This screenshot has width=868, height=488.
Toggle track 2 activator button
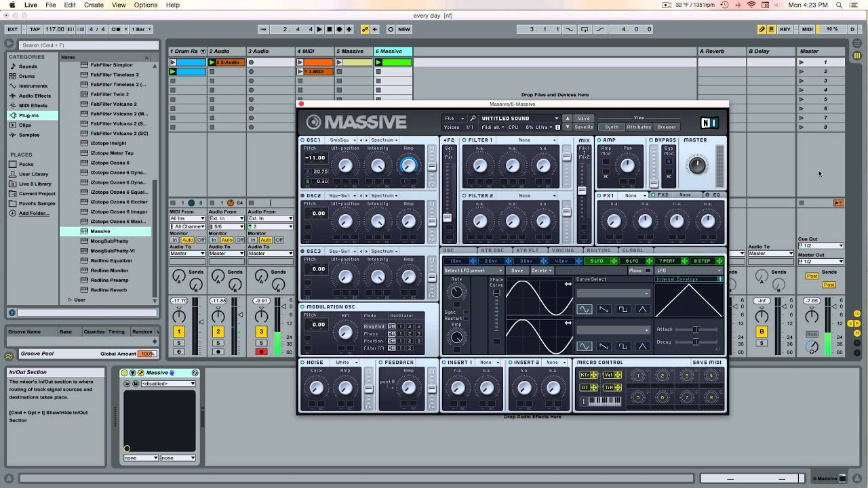[x=218, y=331]
